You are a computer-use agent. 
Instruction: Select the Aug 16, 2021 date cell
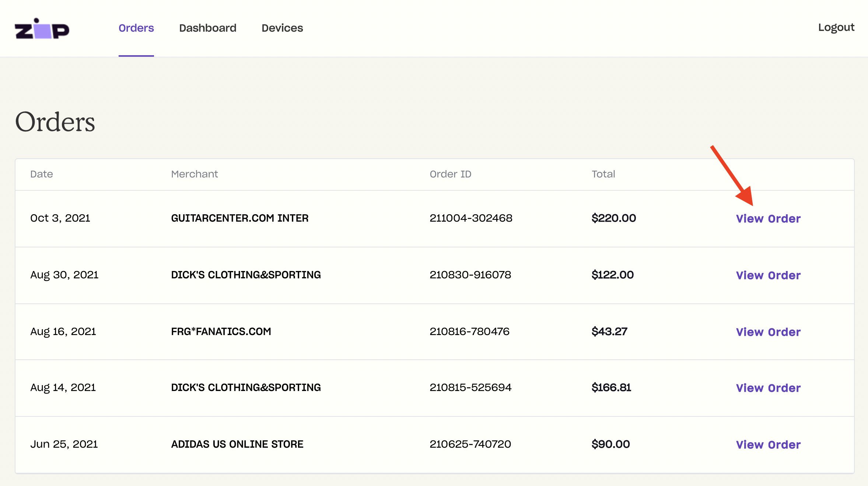click(x=63, y=332)
